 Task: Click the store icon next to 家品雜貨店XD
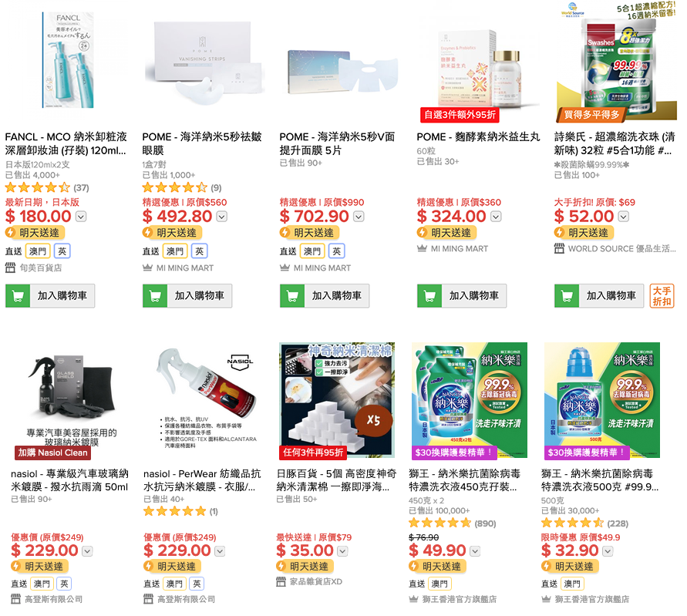[x=281, y=581]
